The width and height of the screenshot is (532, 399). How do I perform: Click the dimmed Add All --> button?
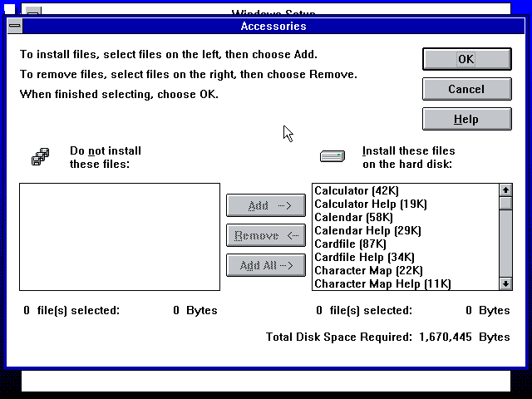[266, 265]
